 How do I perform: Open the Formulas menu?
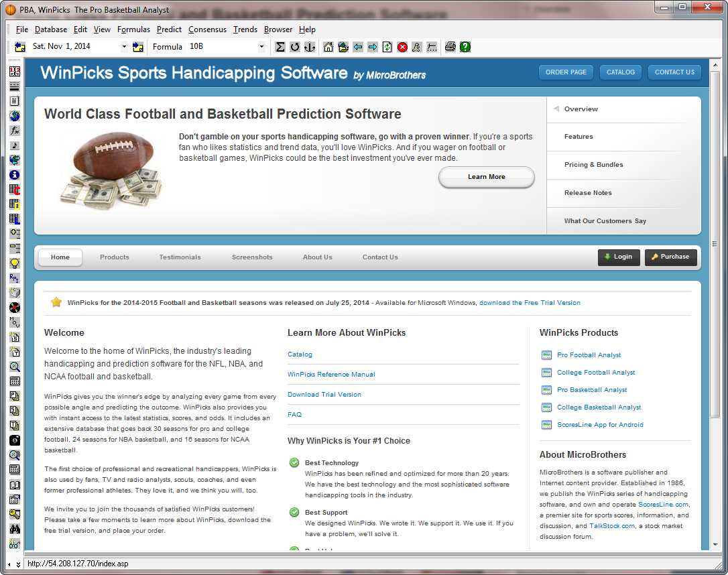tap(133, 29)
